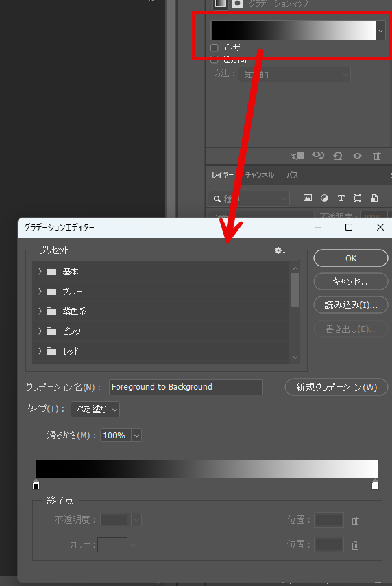The width and height of the screenshot is (392, 586).
Task: Click the 読み込み button
Action: 351,305
